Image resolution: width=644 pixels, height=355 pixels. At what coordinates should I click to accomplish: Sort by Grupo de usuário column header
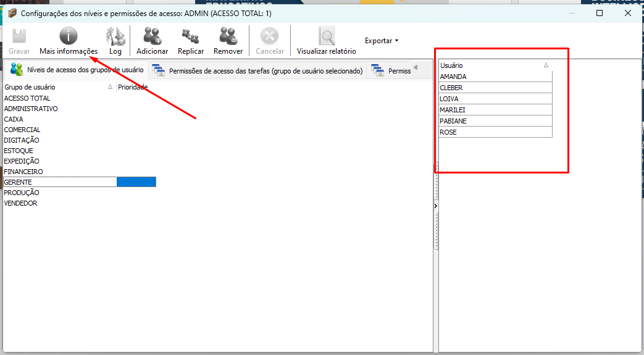click(59, 87)
